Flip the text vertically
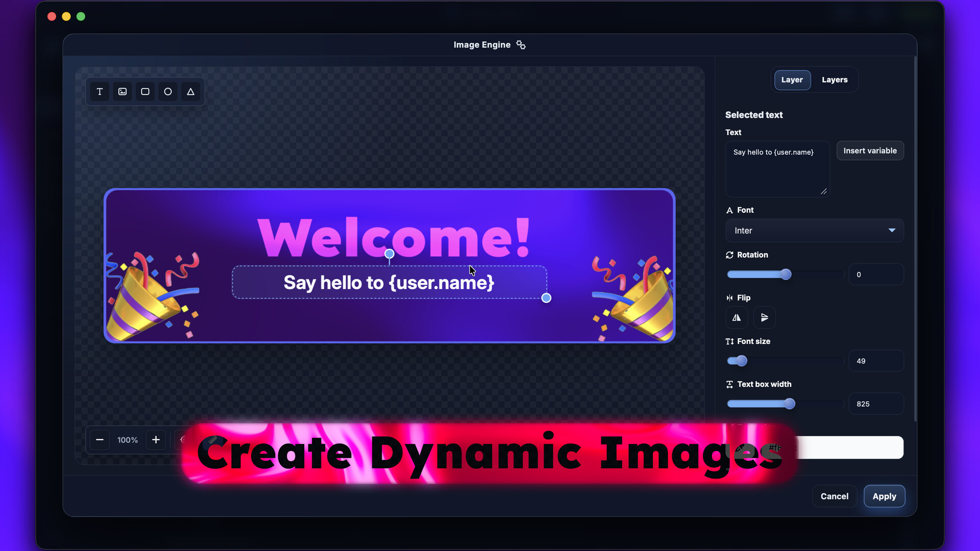980x551 pixels. (x=764, y=317)
